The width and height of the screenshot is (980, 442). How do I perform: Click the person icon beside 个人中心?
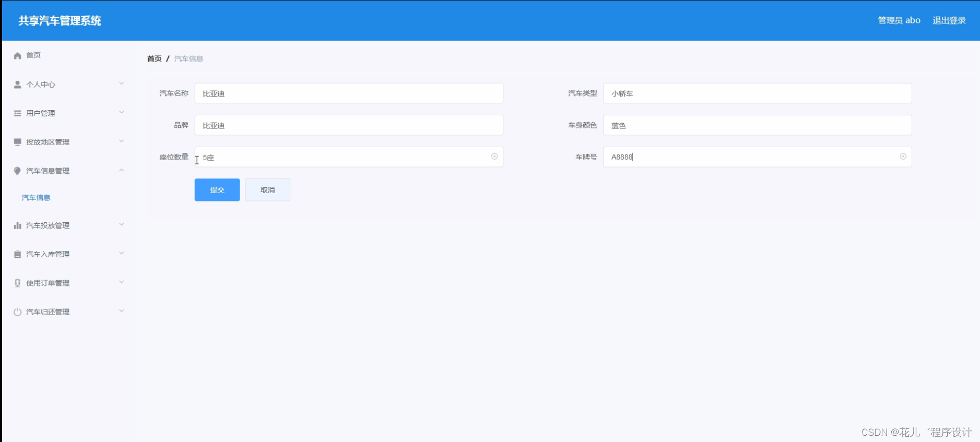[17, 85]
